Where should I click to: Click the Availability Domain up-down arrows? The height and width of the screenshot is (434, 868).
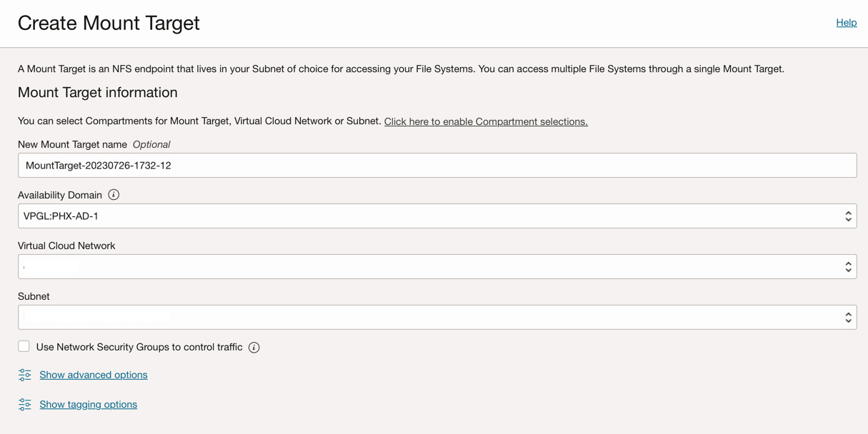pyautogui.click(x=848, y=216)
